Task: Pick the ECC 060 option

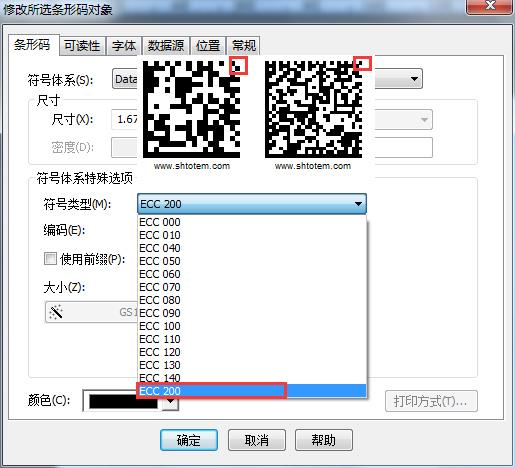Action: pyautogui.click(x=252, y=274)
